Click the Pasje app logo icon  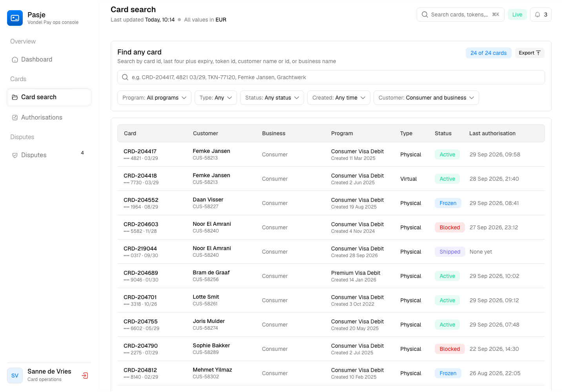coord(15,18)
